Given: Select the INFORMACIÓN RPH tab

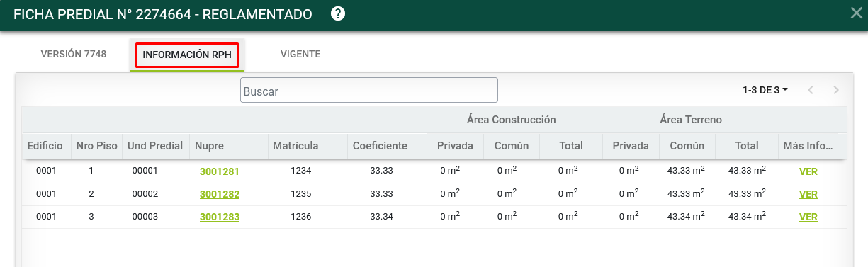Looking at the screenshot, I should pyautogui.click(x=187, y=55).
